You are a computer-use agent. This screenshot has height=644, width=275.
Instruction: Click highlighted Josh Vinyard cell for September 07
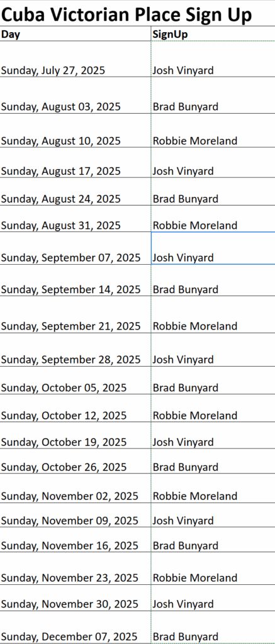click(213, 248)
